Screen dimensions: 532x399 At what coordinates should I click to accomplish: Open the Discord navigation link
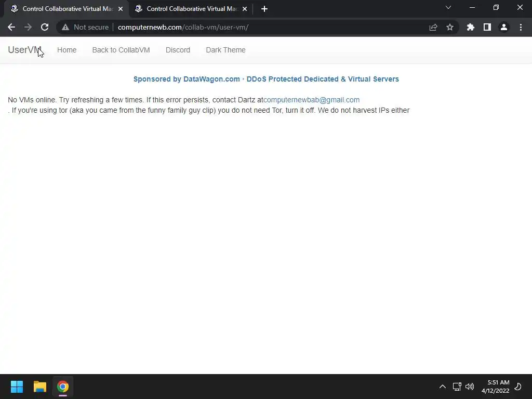click(178, 50)
